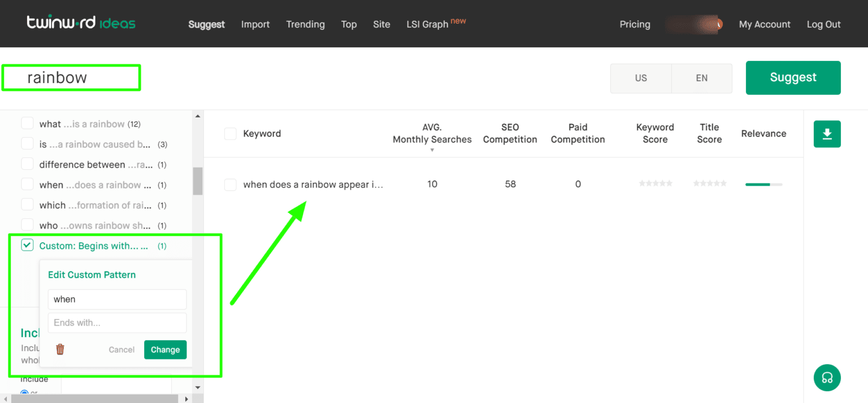868x403 pixels.
Task: Uncheck the Custom: Begins with filter
Action: (27, 244)
